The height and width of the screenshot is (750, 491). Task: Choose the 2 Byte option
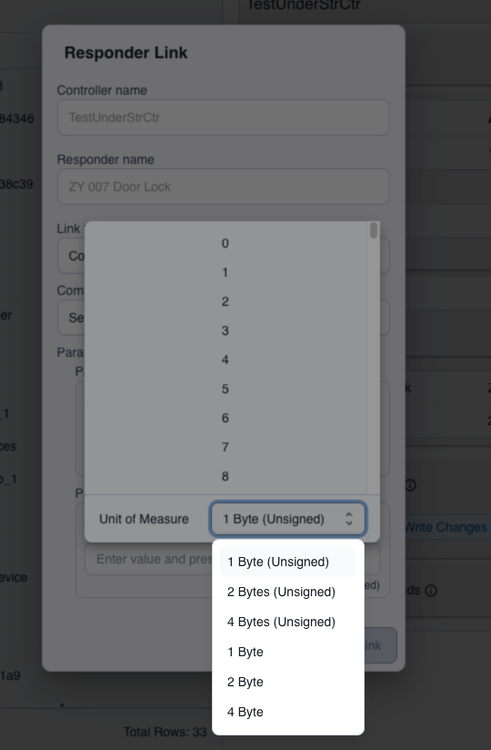pos(288,682)
